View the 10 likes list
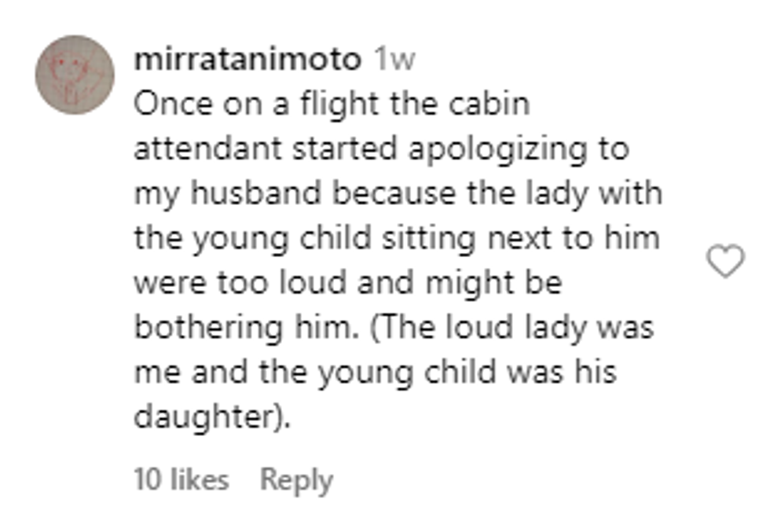This screenshot has height=532, width=770. click(x=181, y=479)
